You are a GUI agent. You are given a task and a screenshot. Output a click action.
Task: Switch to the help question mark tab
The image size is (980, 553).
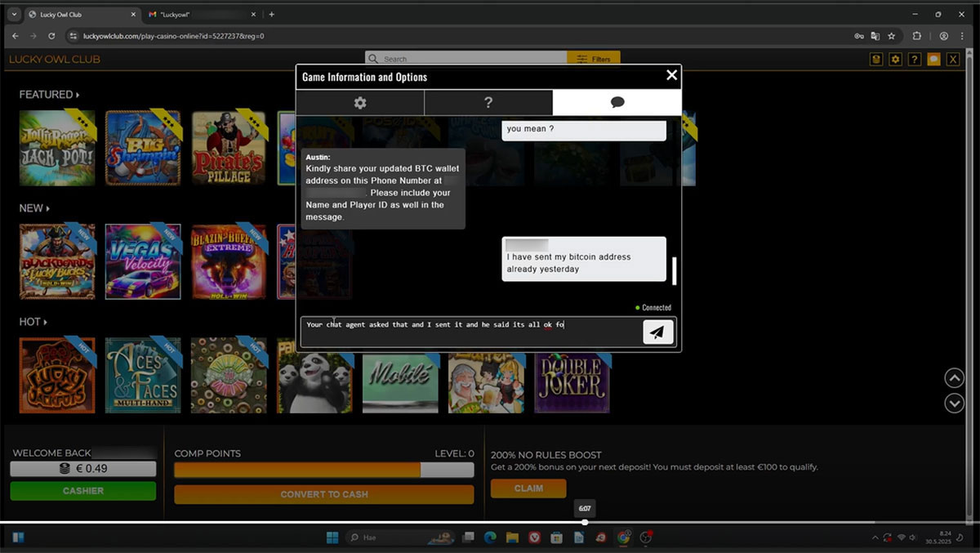click(488, 103)
